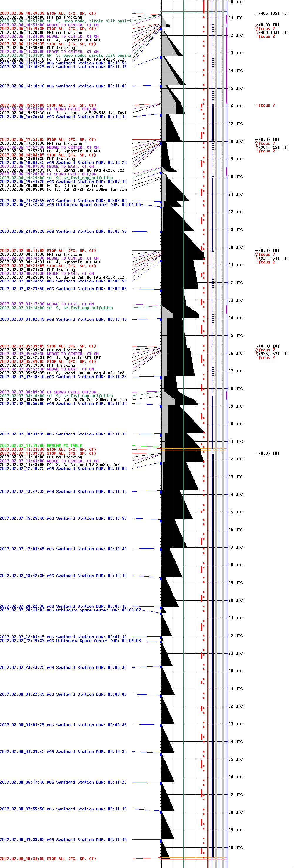Click the final 2007.02.08_10:34:00 STOP ALL entry
294x868 pixels.
tap(48, 859)
